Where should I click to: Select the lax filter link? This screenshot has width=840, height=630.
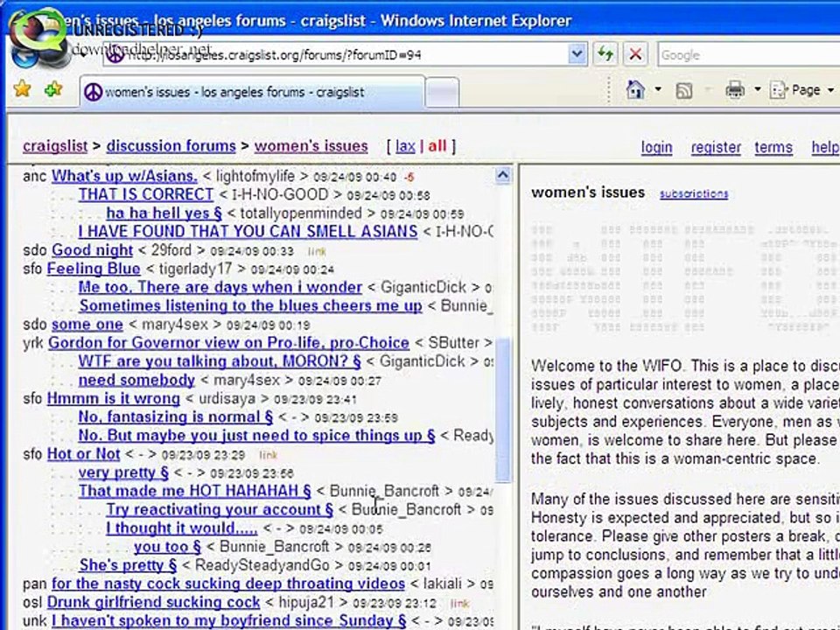pyautogui.click(x=405, y=146)
